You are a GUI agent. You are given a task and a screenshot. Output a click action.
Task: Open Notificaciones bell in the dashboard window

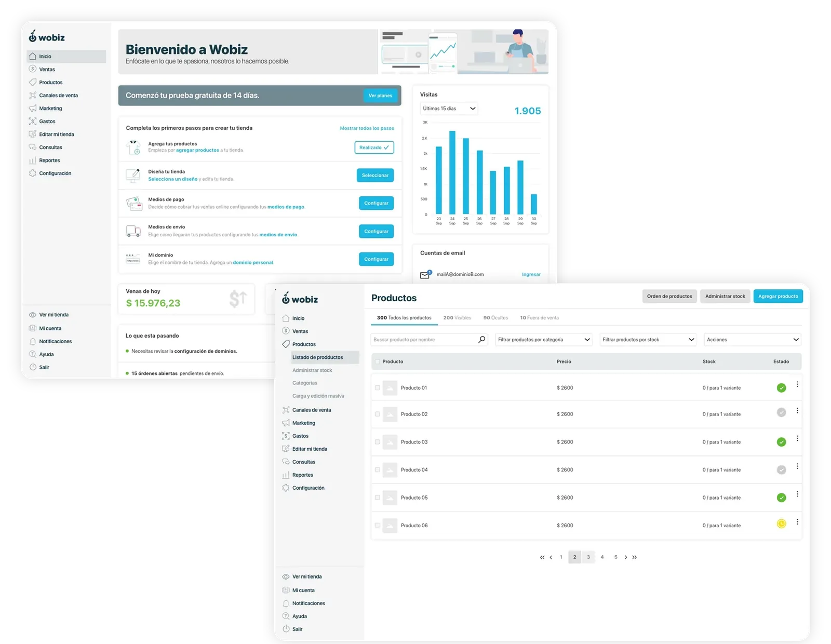[33, 341]
